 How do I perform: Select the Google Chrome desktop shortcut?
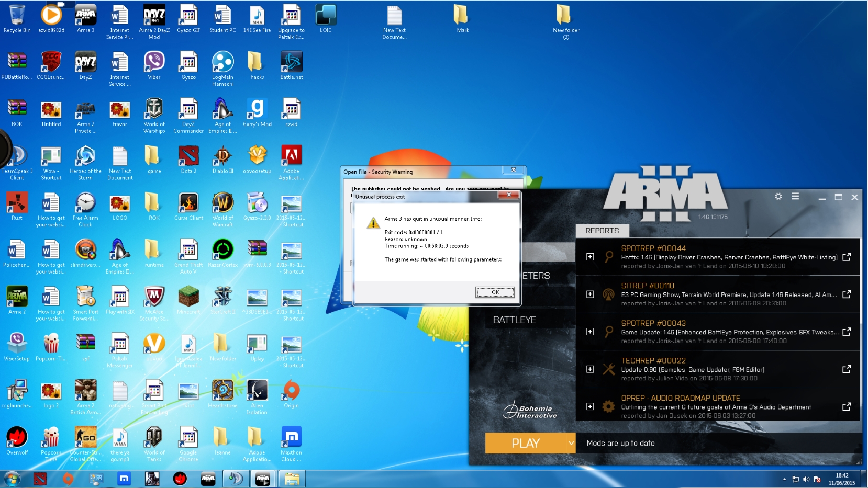coord(188,444)
